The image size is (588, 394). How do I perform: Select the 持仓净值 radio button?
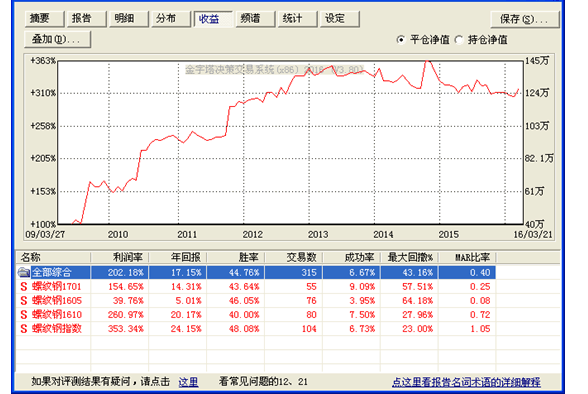tap(459, 40)
